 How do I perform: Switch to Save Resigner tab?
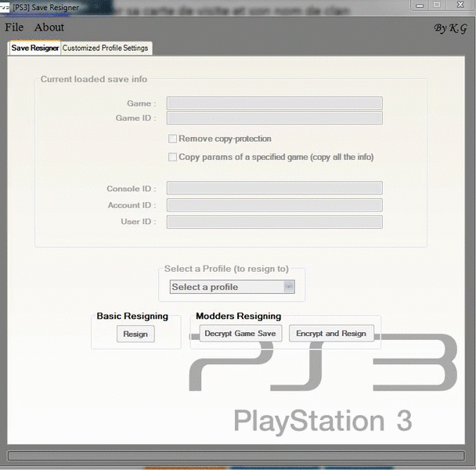(35, 48)
